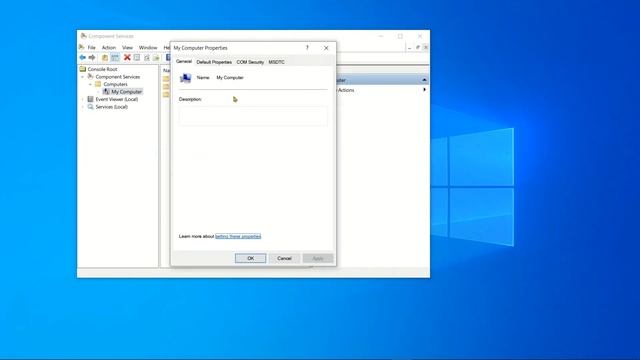
Task: Select Event Viewer (Local) tree item
Action: (x=117, y=99)
